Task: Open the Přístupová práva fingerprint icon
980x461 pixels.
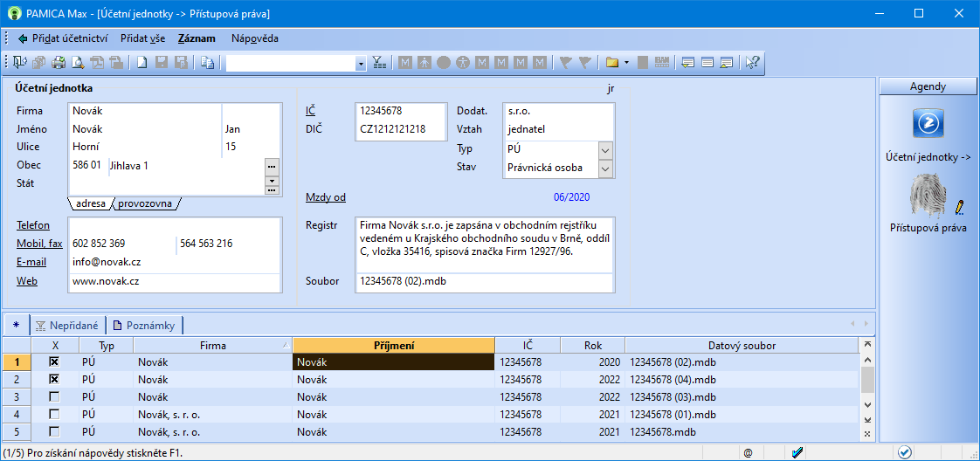Action: click(928, 195)
